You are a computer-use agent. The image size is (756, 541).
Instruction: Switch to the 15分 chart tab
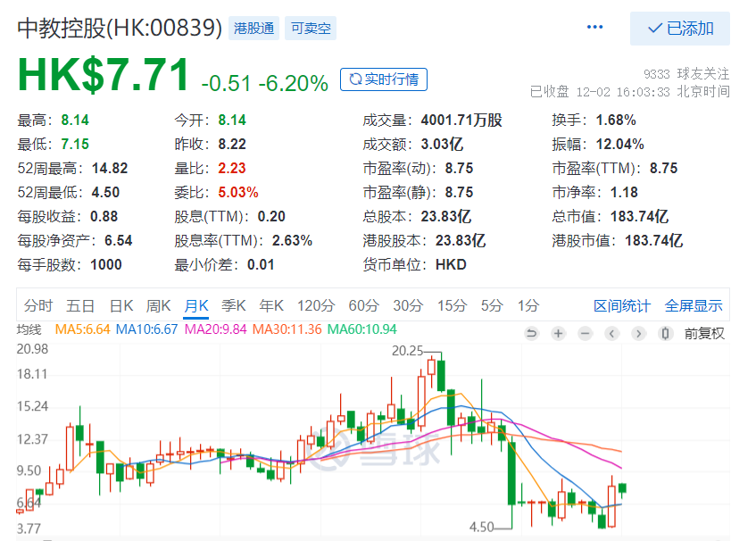452,305
